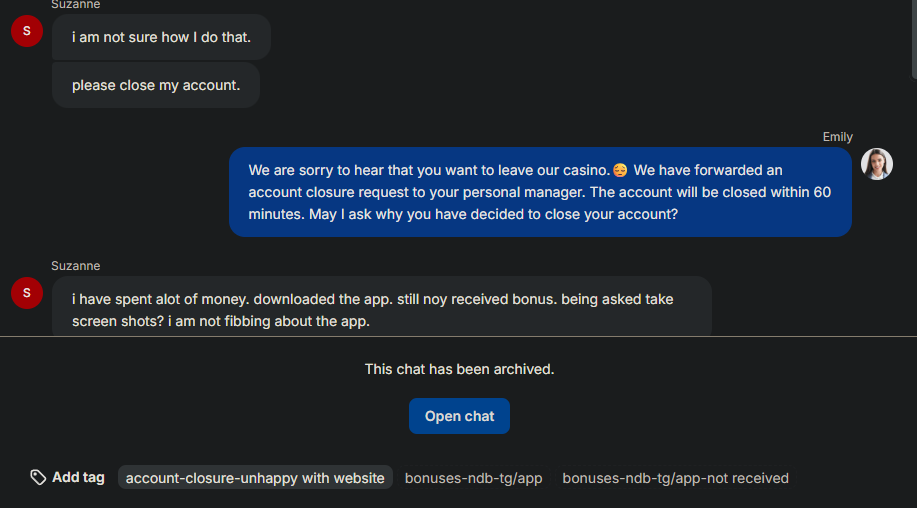The image size is (917, 508).
Task: Click the Suzanne name at the top
Action: click(x=76, y=5)
